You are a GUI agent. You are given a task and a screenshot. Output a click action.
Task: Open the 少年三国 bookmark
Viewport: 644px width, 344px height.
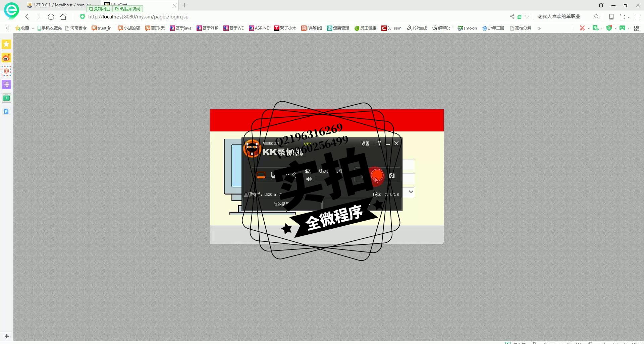(x=493, y=28)
